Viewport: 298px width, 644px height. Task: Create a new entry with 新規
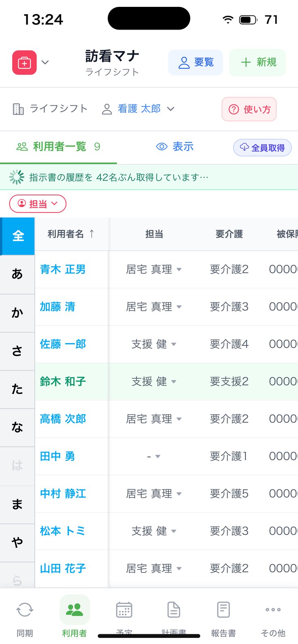[x=258, y=62]
